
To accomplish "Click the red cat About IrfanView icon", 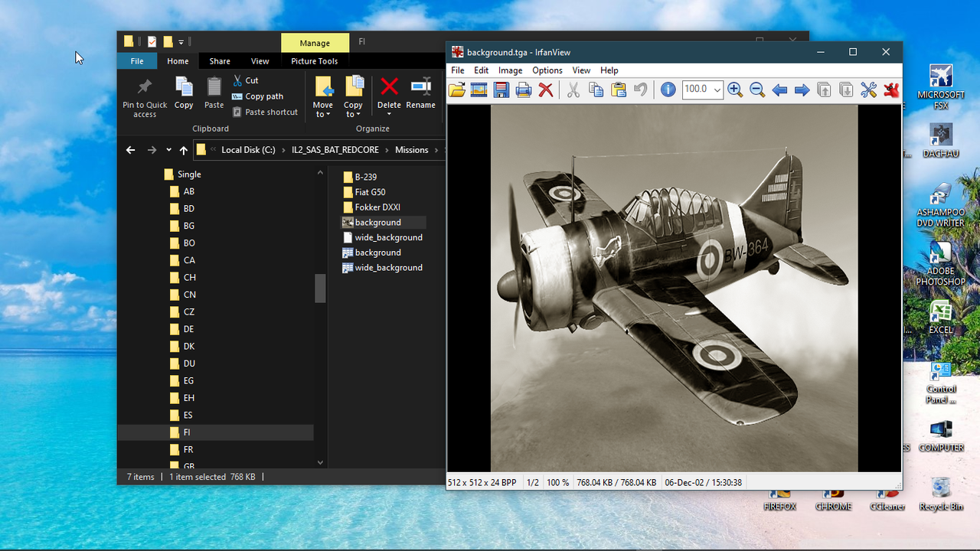I will coord(891,90).
